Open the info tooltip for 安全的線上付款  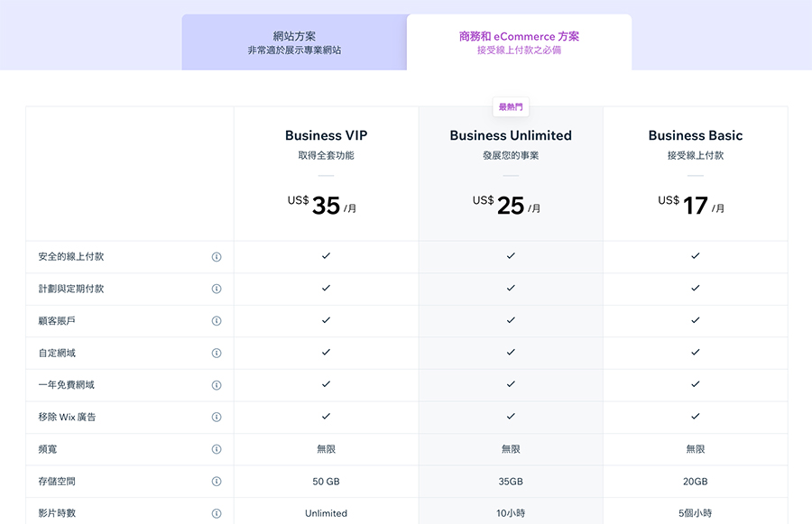217,256
